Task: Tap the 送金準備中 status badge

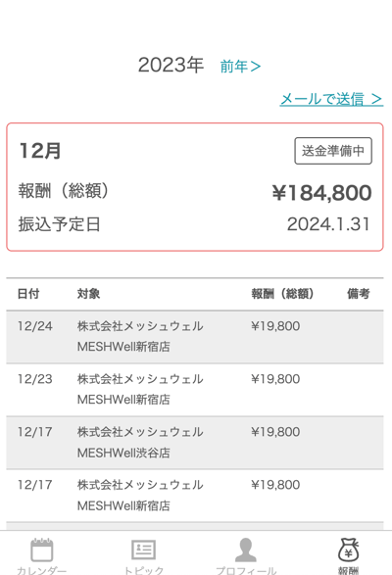Action: (x=333, y=151)
